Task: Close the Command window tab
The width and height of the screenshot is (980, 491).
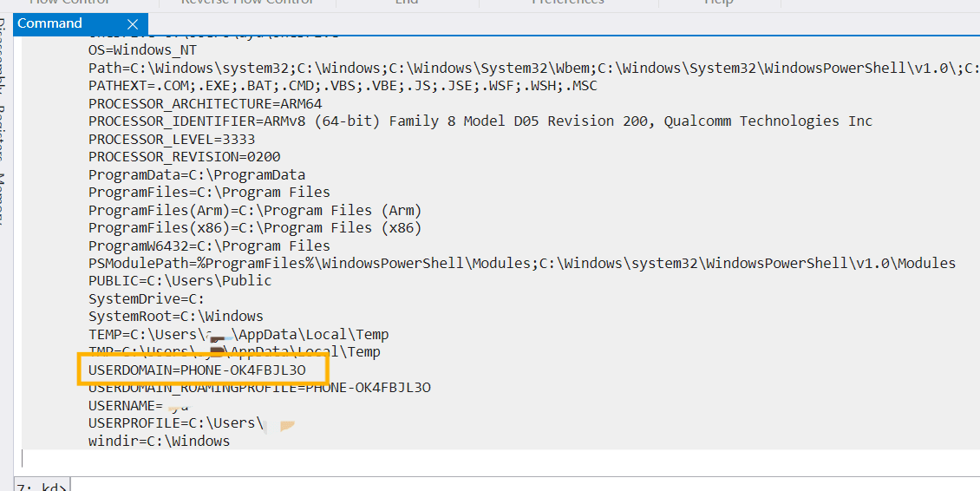Action: pos(132,24)
